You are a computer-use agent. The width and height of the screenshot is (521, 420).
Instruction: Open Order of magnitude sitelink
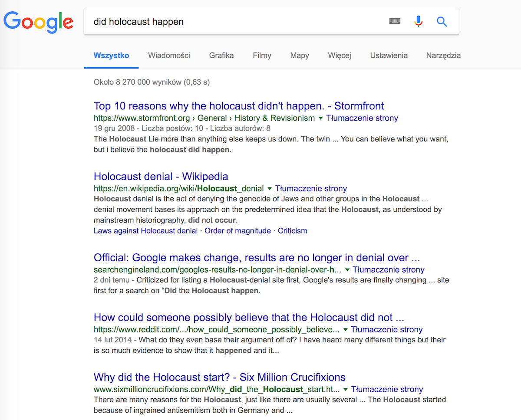pos(237,231)
